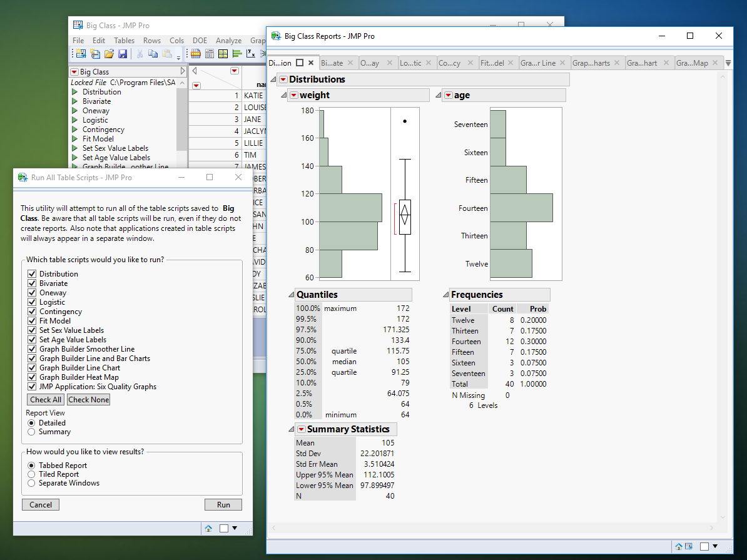Uncheck the Logistic script checkbox
The height and width of the screenshot is (560, 747).
pos(31,302)
